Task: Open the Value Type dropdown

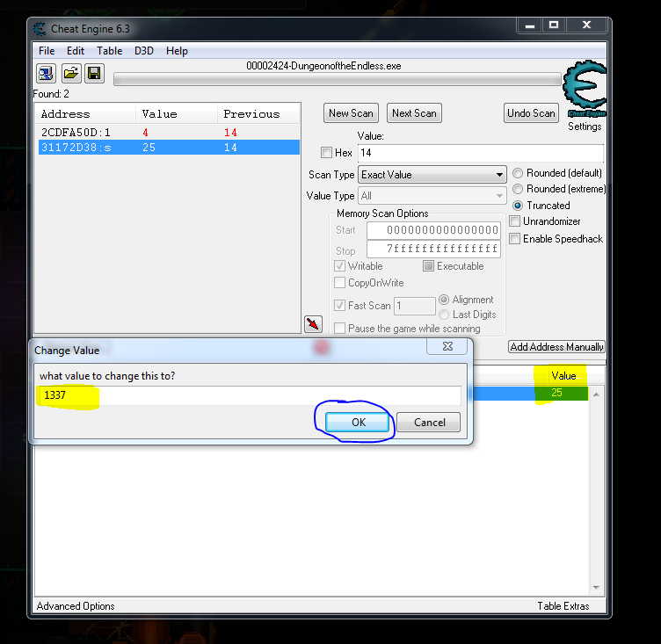Action: [x=432, y=196]
